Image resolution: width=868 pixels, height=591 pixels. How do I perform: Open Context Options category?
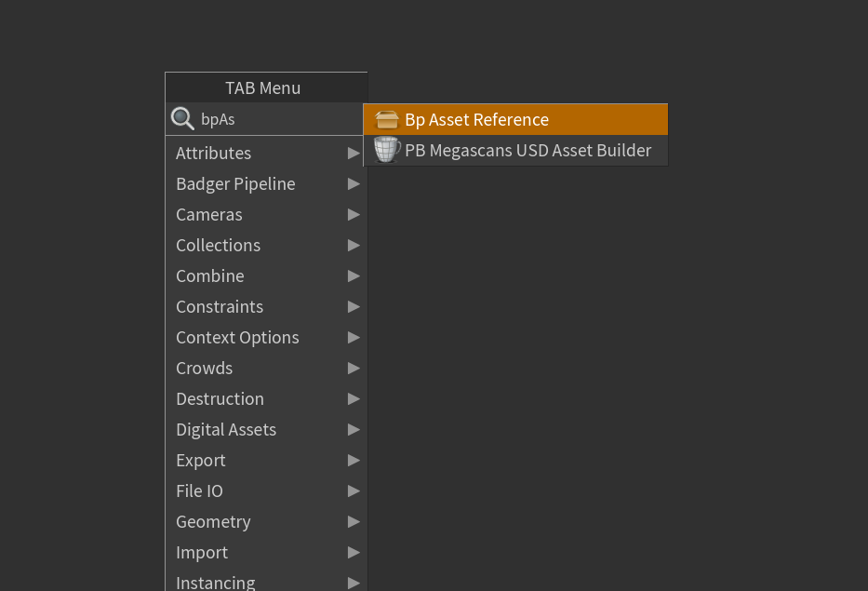[237, 337]
